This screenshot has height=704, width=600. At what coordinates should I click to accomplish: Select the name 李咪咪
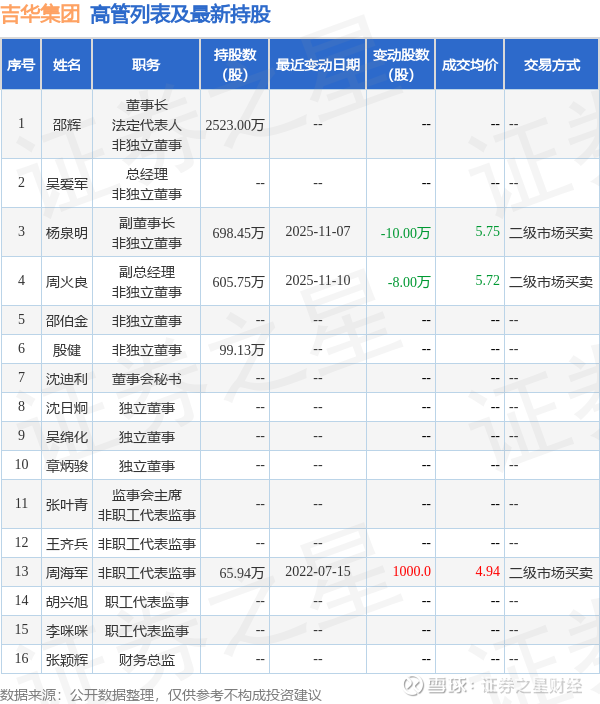67,631
